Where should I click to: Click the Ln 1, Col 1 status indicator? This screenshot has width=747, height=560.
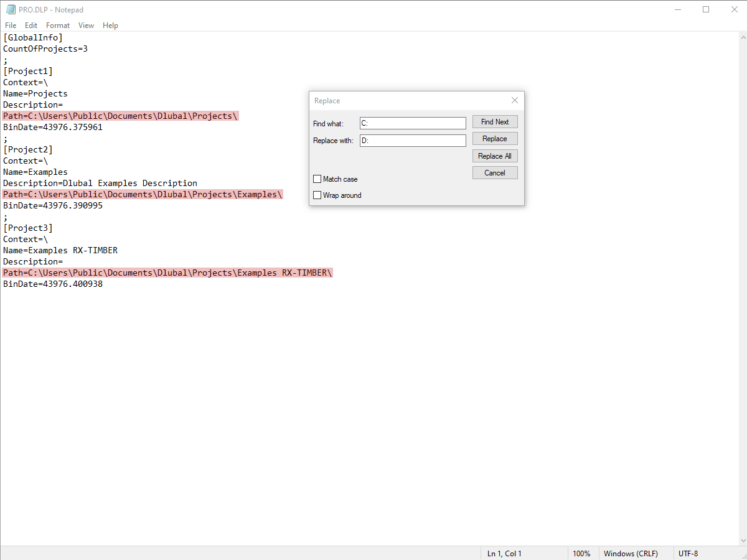point(504,553)
